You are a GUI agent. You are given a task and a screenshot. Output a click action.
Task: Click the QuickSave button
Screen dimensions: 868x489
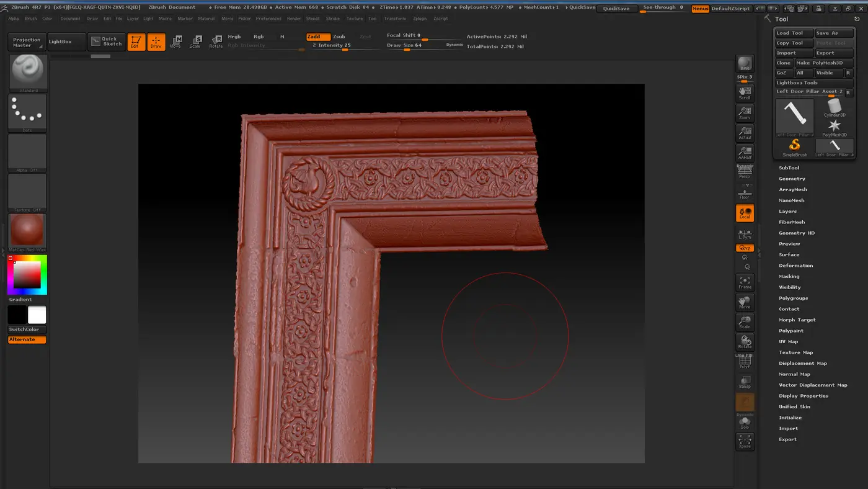pyautogui.click(x=616, y=9)
